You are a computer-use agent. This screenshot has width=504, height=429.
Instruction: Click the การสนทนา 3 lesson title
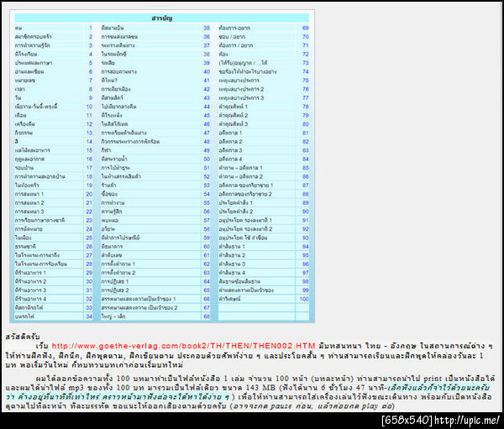[x=29, y=212]
